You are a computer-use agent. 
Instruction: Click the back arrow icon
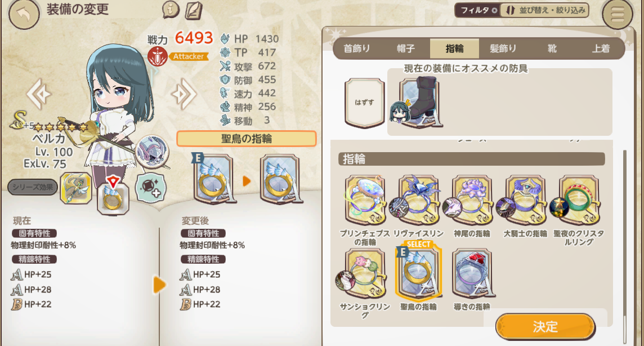[24, 15]
